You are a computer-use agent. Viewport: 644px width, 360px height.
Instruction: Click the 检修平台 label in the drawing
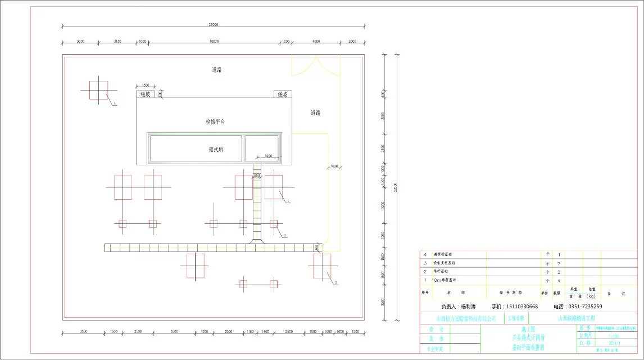tap(215, 121)
